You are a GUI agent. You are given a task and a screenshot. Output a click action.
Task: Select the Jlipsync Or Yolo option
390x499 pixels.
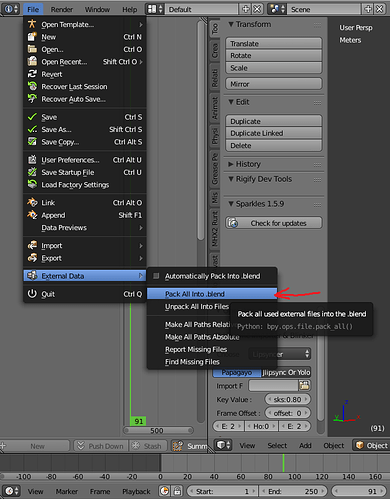(x=286, y=372)
